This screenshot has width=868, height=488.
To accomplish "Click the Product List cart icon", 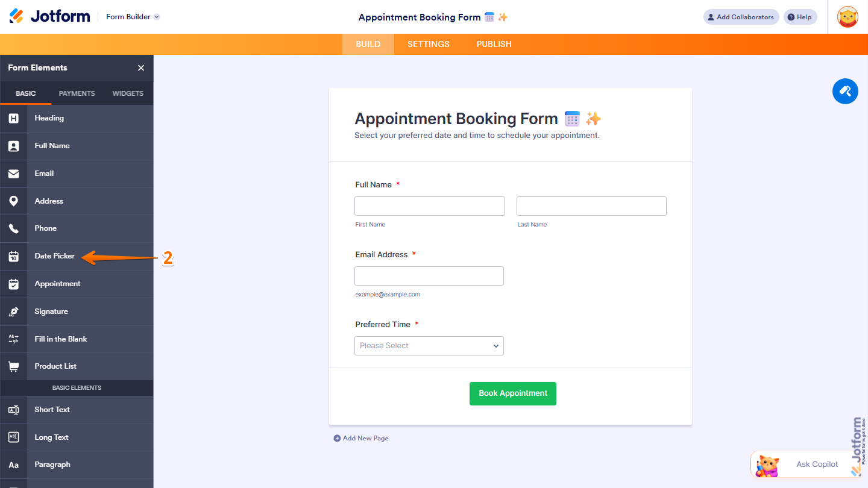I will [x=13, y=366].
